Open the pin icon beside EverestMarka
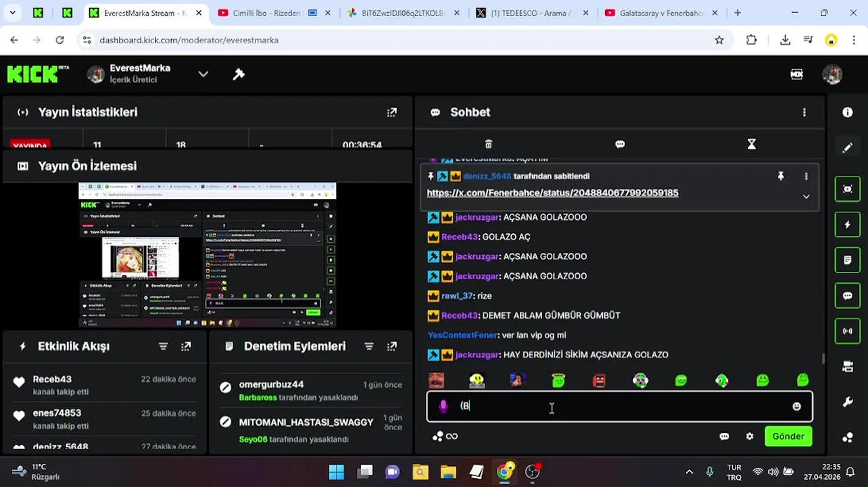This screenshot has height=487, width=868. [239, 74]
